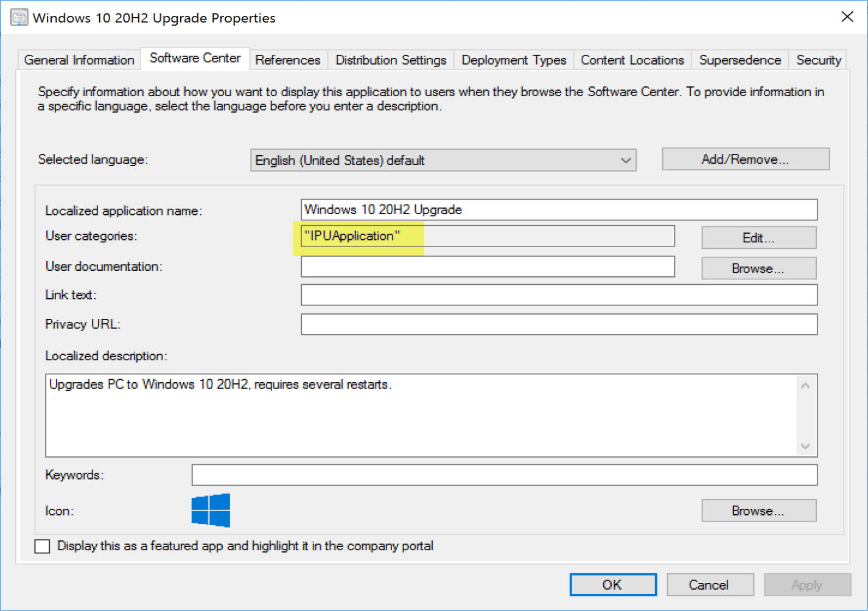This screenshot has height=611, width=868.
Task: Click Edit next to User categories
Action: tap(758, 238)
